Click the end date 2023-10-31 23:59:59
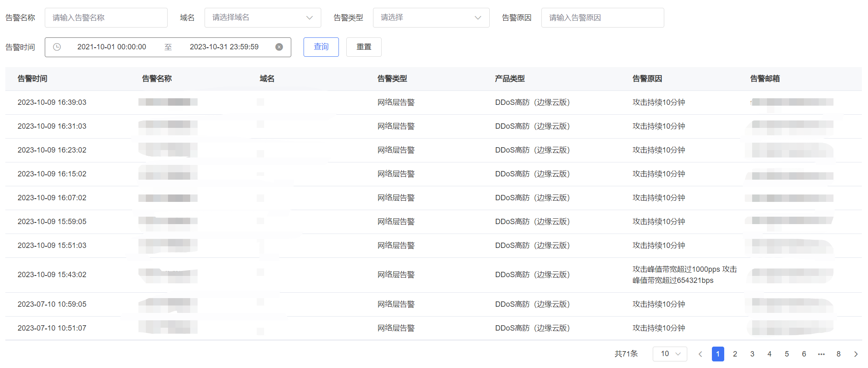The height and width of the screenshot is (368, 868). (224, 47)
